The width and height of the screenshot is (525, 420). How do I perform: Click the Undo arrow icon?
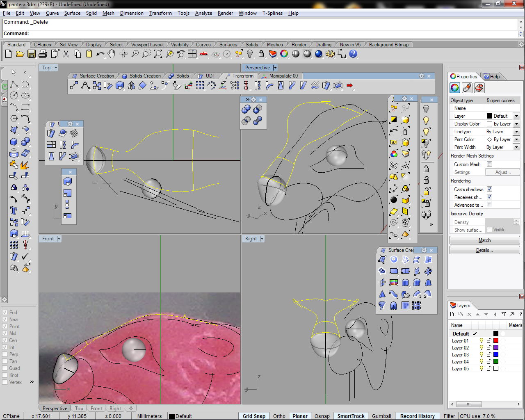(100, 54)
